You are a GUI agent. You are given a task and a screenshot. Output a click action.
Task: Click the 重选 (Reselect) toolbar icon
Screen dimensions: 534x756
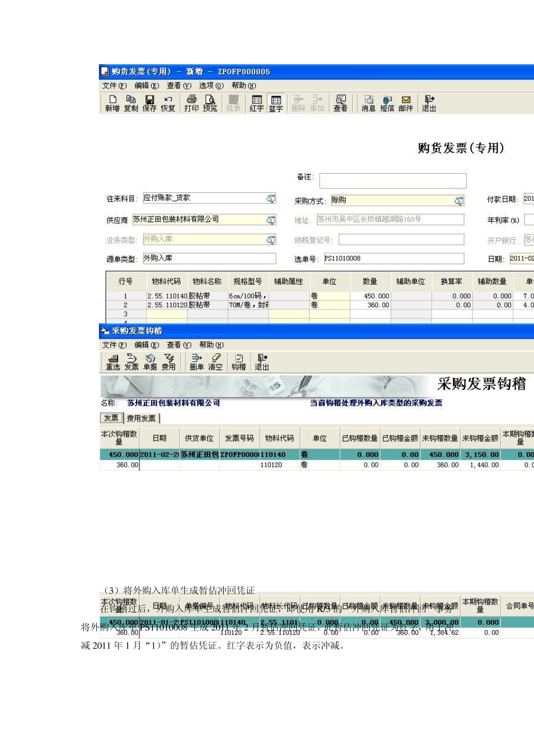pos(113,362)
